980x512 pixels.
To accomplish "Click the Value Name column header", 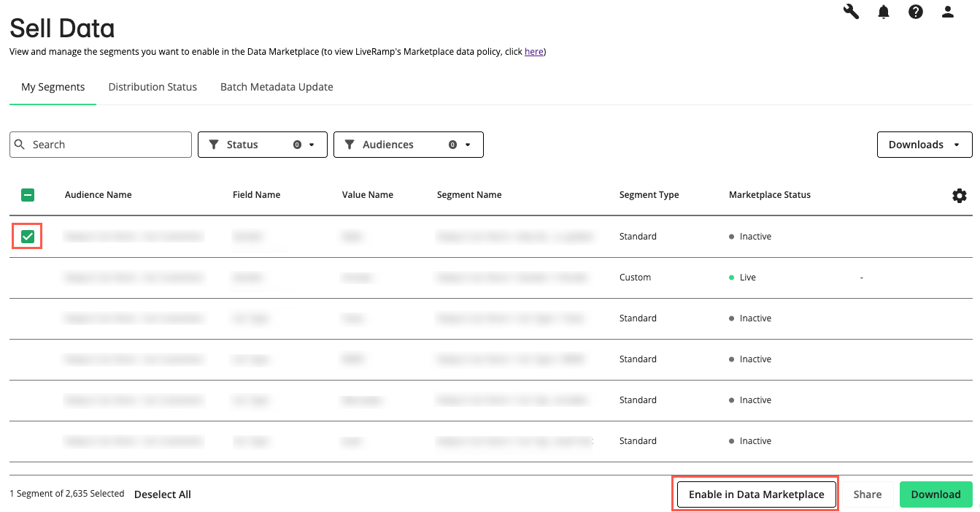I will pos(368,195).
